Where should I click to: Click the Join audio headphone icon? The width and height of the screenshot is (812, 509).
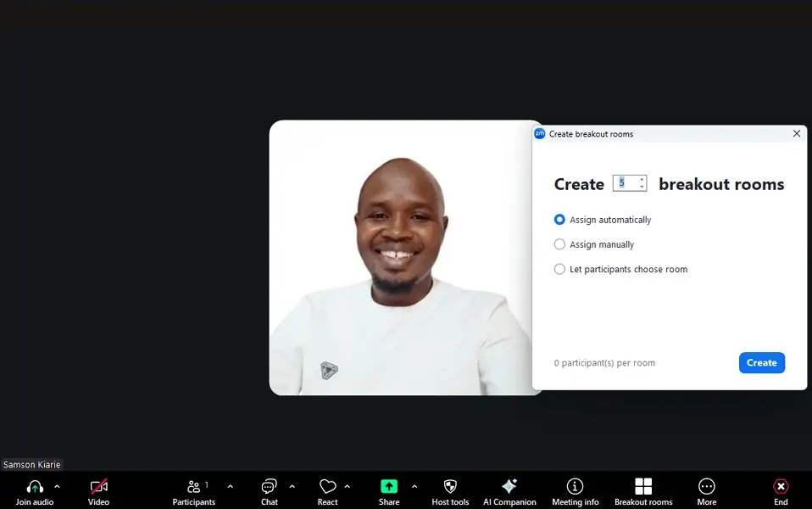[x=35, y=487]
